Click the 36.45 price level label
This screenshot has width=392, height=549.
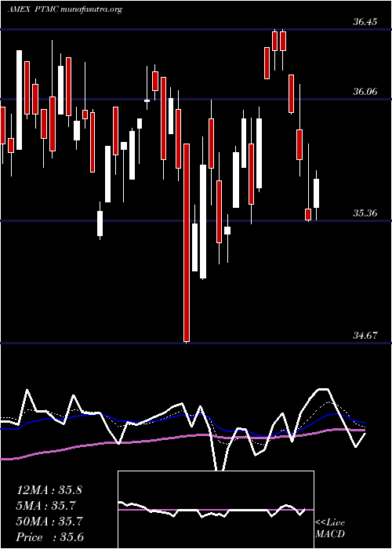click(x=365, y=22)
